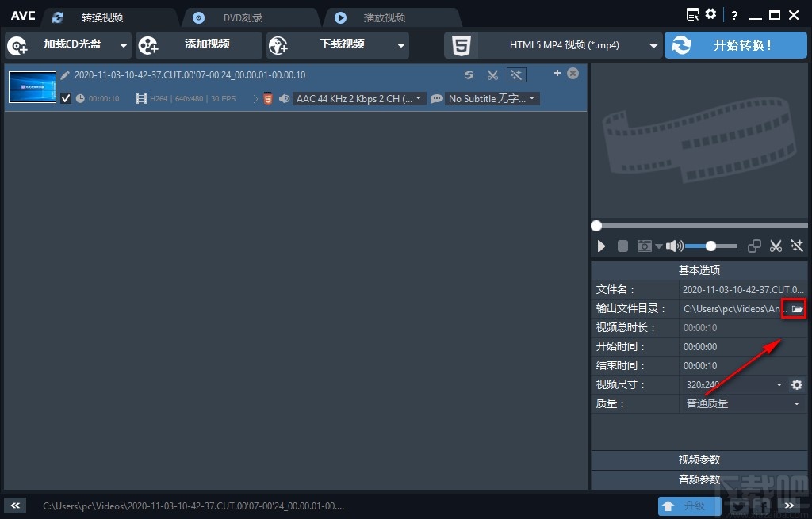This screenshot has height=519, width=812.
Task: Select the 添加视频 (Add Video) tool icon
Action: [148, 45]
